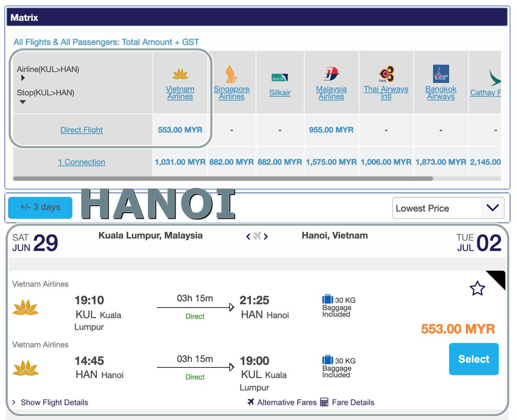Select the 1,575.00 MYR connection fare
This screenshot has height=420, width=517.
[x=331, y=162]
